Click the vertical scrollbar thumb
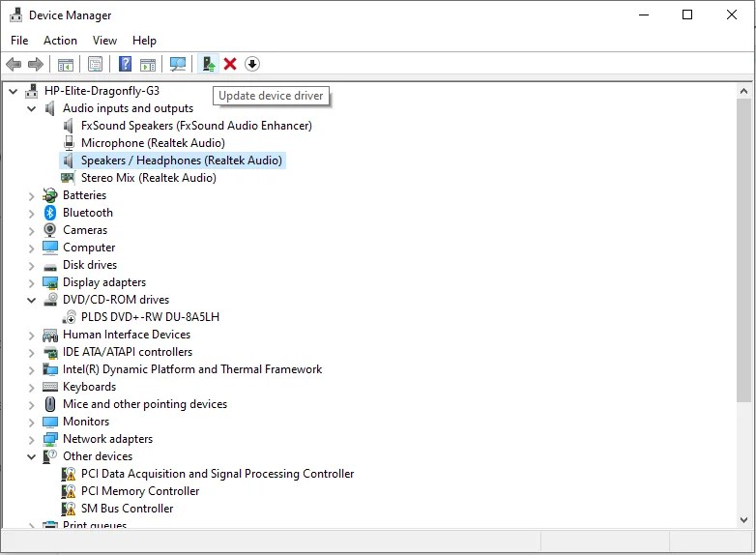Image resolution: width=756 pixels, height=555 pixels. click(x=743, y=249)
